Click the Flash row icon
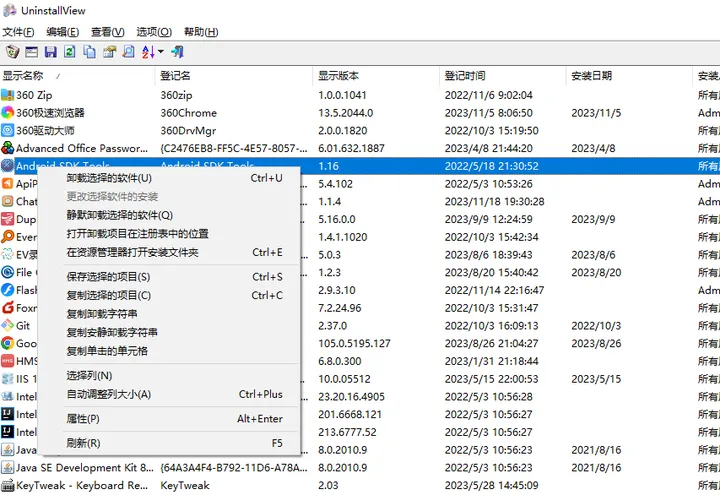The image size is (720, 495). [7, 290]
